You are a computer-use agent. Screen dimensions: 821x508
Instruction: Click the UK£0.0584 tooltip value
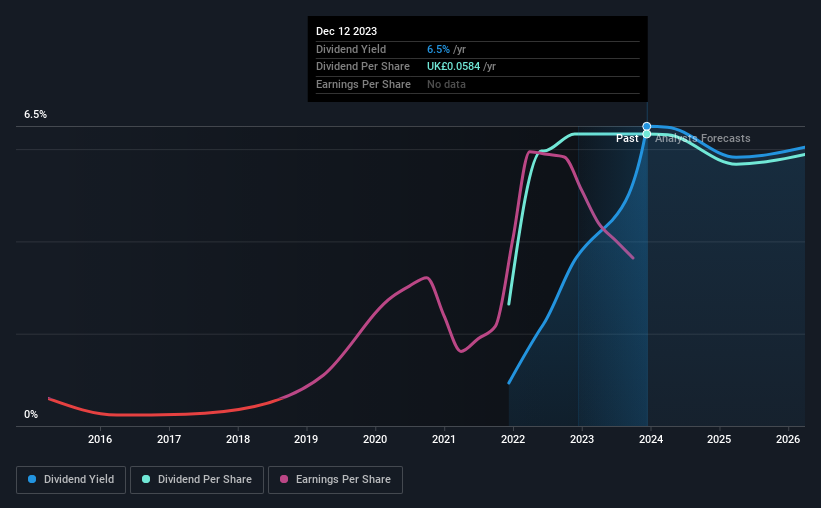pos(453,67)
